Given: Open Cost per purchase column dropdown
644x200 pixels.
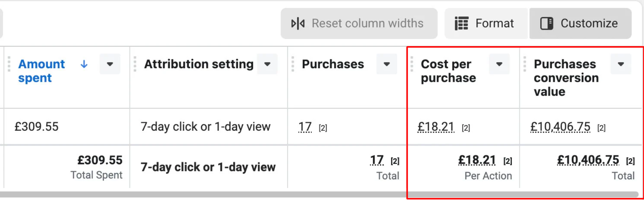Looking at the screenshot, I should [499, 64].
